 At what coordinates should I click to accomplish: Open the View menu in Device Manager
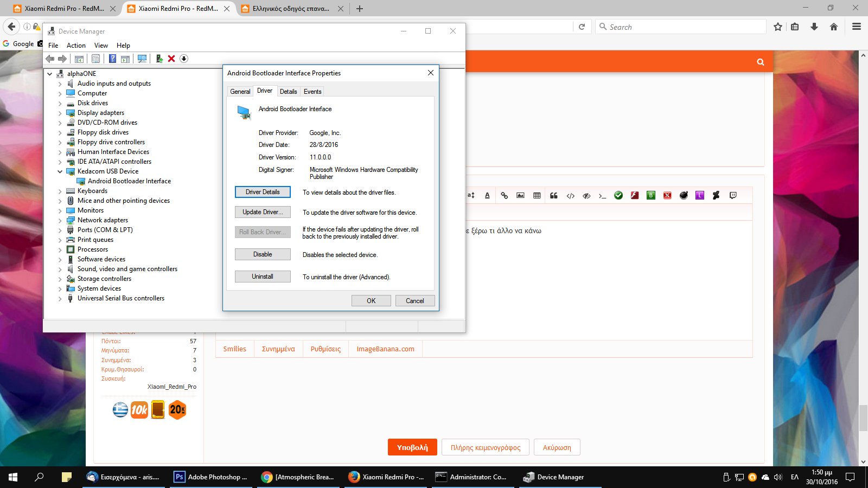pos(101,46)
